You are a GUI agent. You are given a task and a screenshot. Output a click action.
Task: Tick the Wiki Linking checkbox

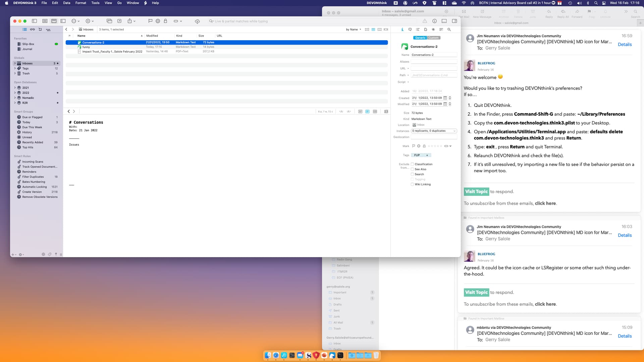pos(412,184)
